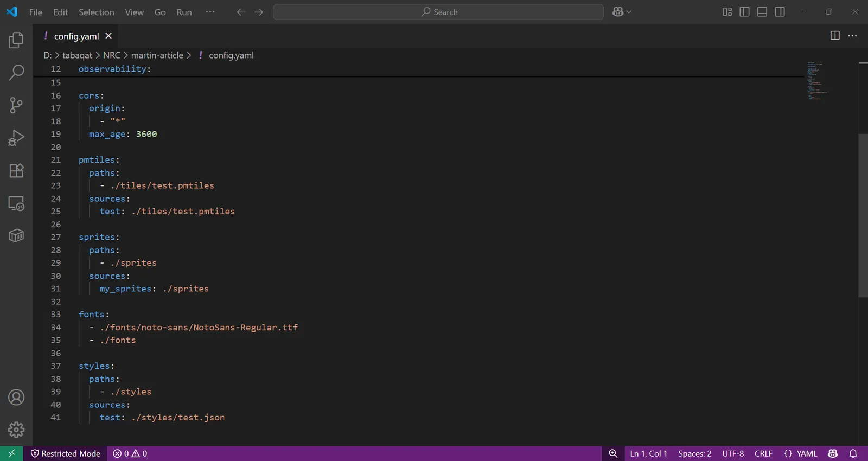This screenshot has width=868, height=461.
Task: Click the NotoSans-Regular.ttf path line
Action: (199, 328)
